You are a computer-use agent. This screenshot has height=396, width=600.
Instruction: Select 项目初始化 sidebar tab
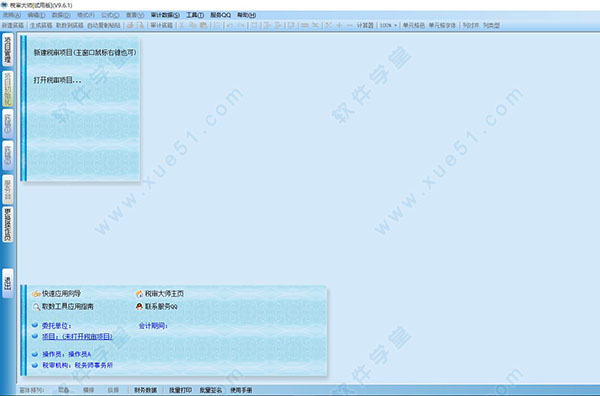[8, 89]
